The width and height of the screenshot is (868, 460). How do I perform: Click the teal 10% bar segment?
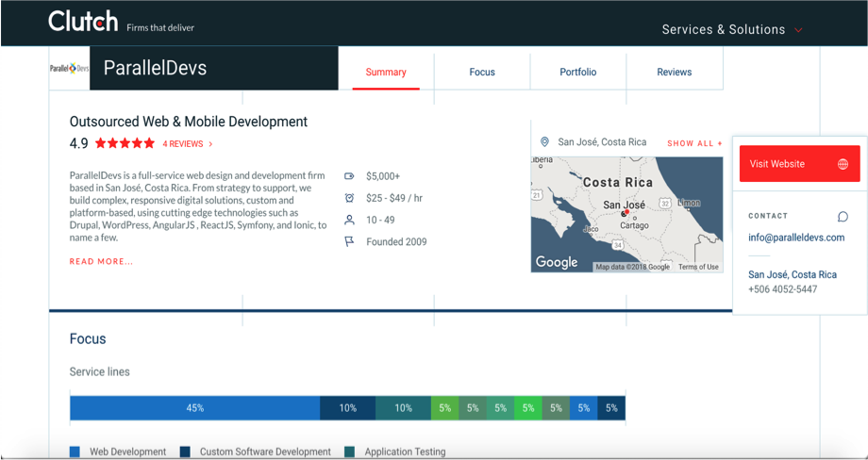click(404, 408)
